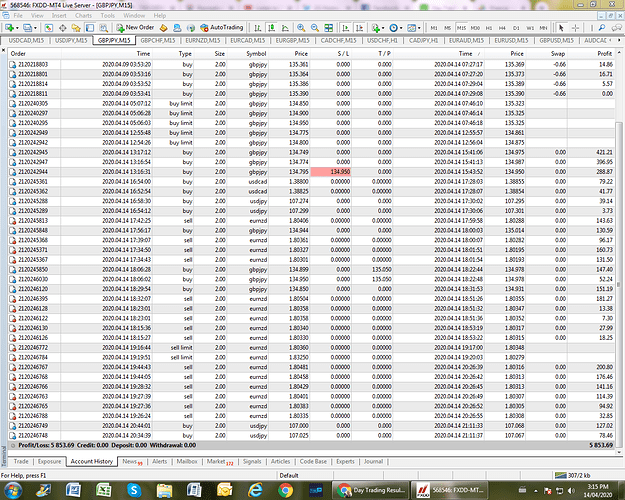The image size is (625, 500).
Task: Click the New Order button
Action: coord(135,28)
